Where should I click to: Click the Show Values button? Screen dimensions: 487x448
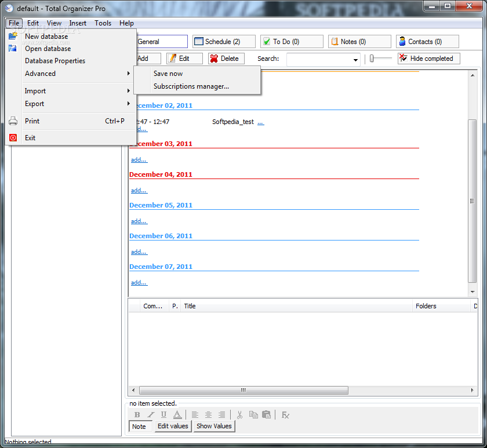(214, 426)
